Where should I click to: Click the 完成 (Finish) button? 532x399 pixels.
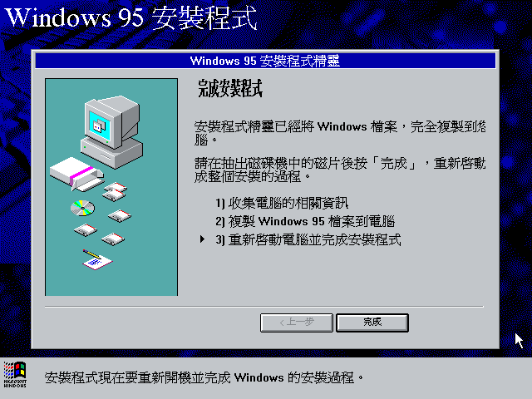[372, 323]
